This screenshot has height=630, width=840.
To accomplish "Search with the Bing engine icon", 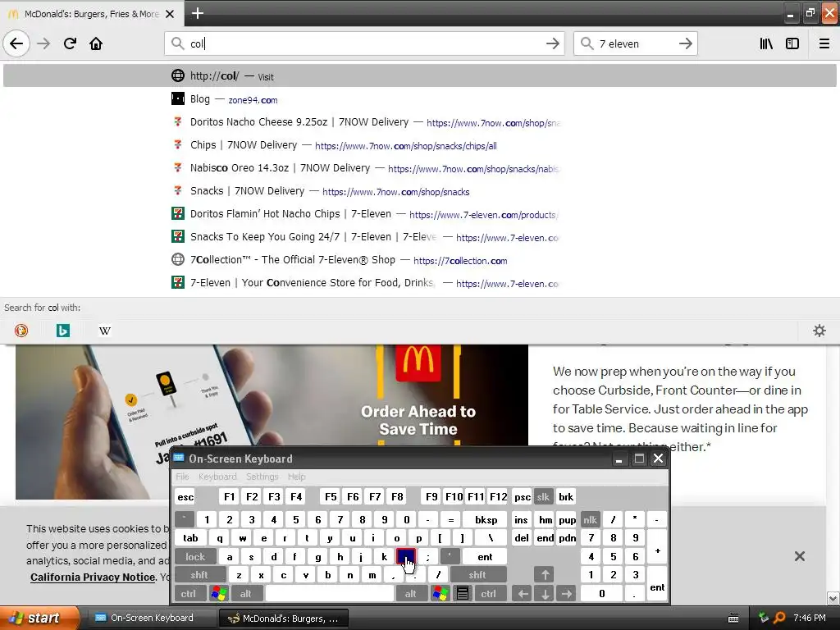I will tap(62, 331).
